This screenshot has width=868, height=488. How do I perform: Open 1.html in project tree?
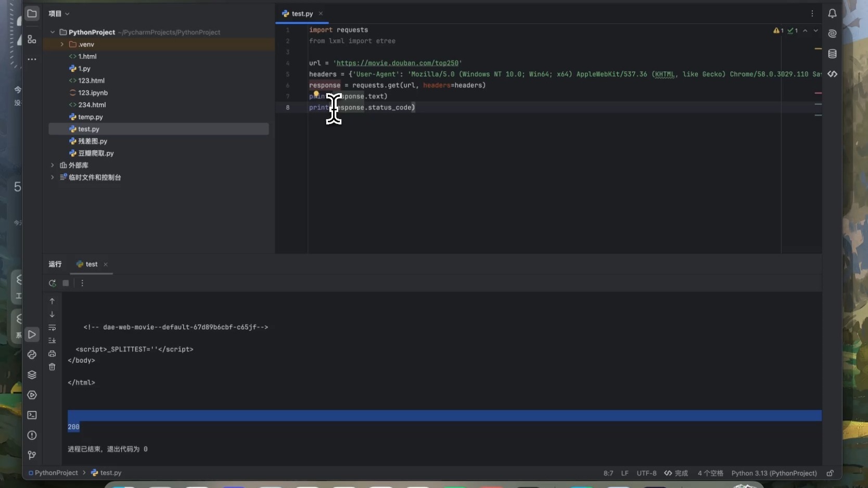tap(87, 57)
